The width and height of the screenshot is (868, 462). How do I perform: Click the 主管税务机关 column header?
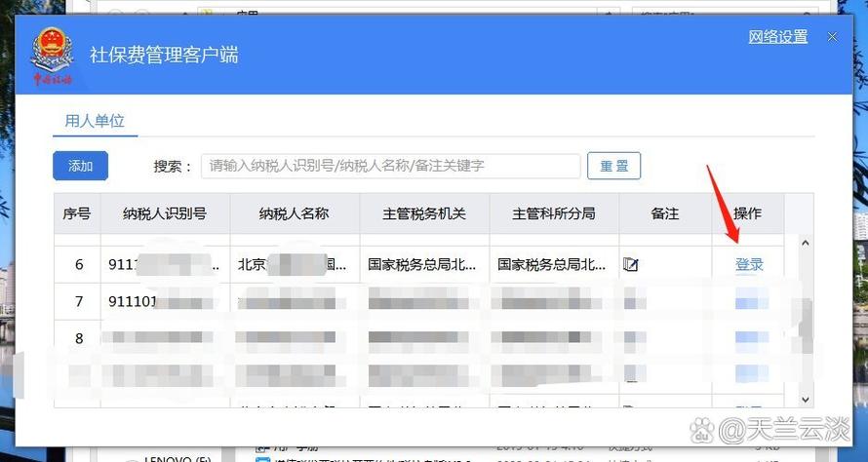pyautogui.click(x=424, y=213)
